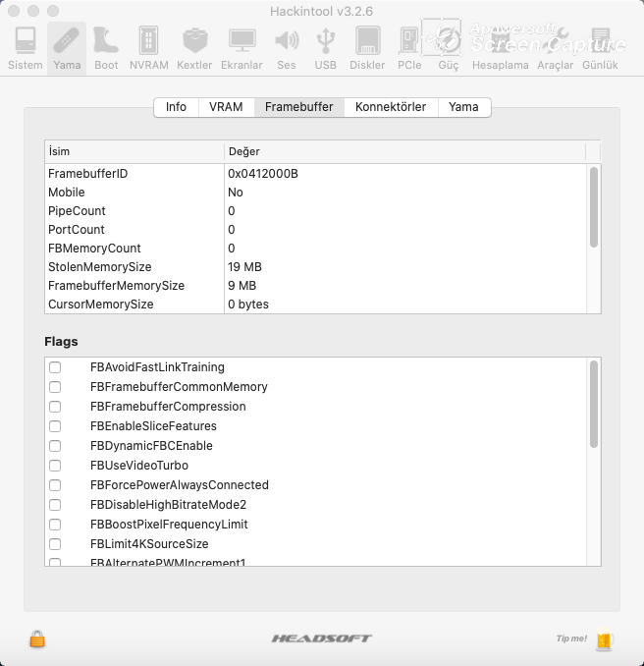Enable FBBoostPixelFrequencyLimit flag
644x666 pixels.
pos(55,525)
